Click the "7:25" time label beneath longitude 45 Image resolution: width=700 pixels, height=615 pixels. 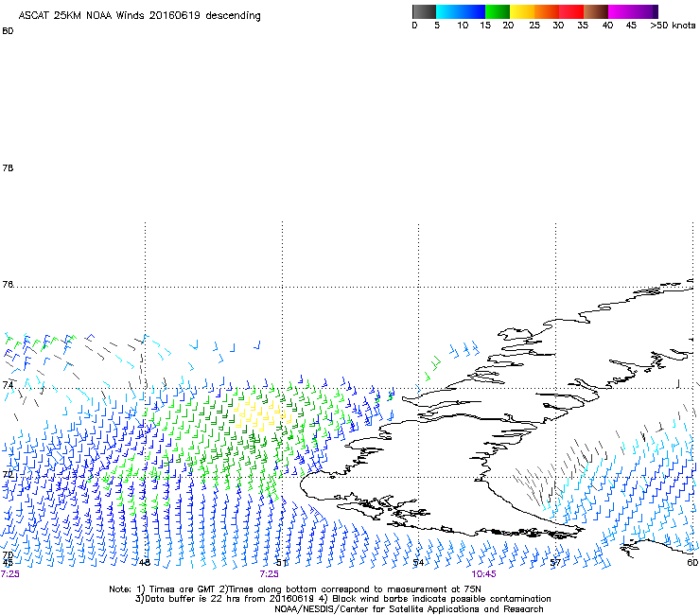[10, 574]
